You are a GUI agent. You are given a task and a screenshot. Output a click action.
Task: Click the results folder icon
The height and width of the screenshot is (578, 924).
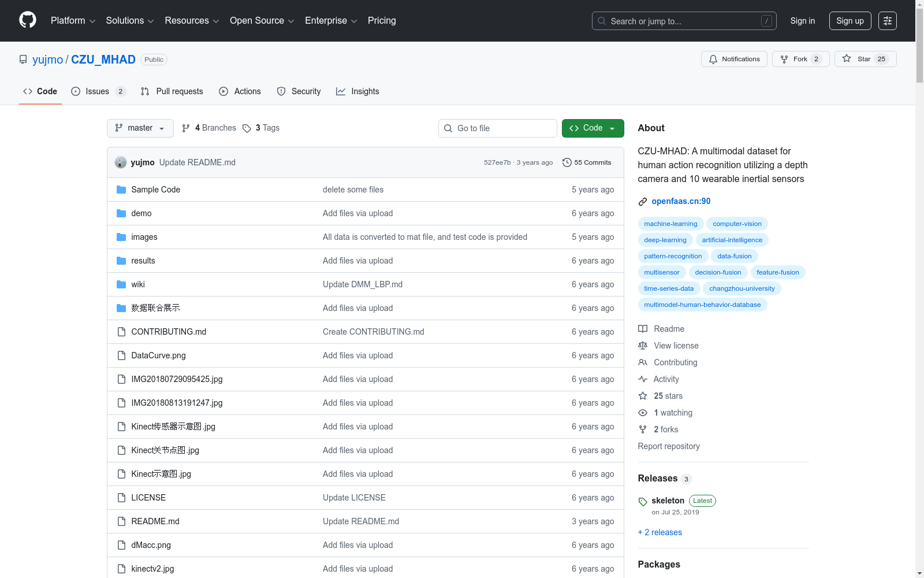121,261
